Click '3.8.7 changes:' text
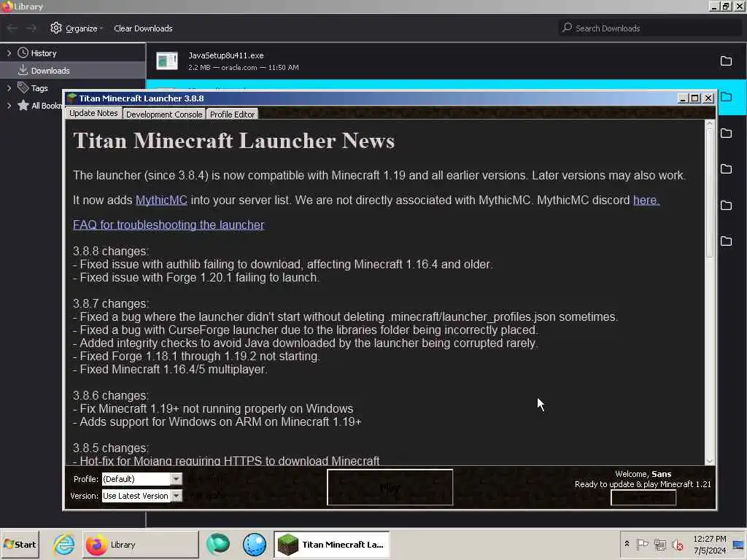 111,303
